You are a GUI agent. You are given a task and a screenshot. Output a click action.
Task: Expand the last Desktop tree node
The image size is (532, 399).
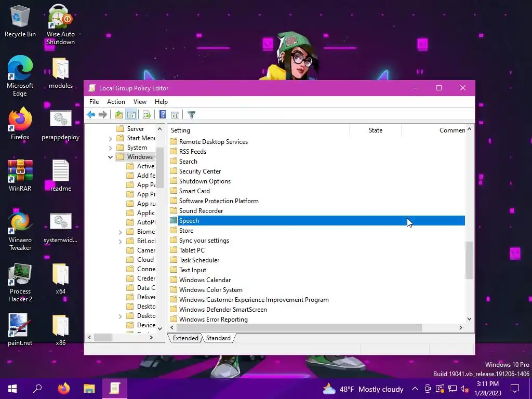point(120,316)
